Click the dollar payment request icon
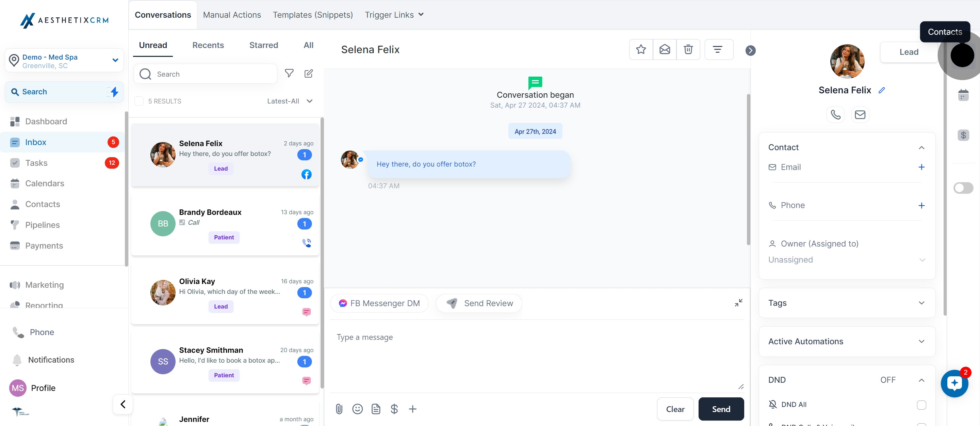Image resolution: width=980 pixels, height=426 pixels. point(394,409)
